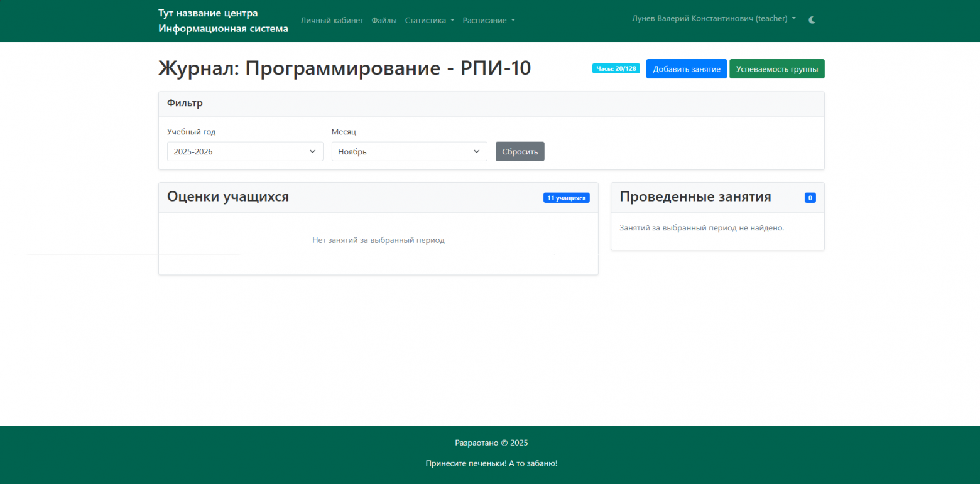The height and width of the screenshot is (484, 980).
Task: Click the 11 учащихся student count badge
Action: (x=566, y=197)
